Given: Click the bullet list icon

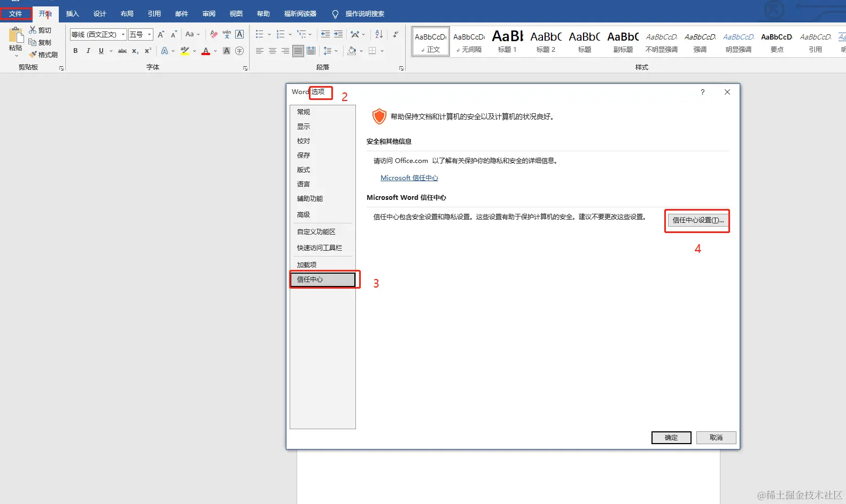Looking at the screenshot, I should pos(260,34).
